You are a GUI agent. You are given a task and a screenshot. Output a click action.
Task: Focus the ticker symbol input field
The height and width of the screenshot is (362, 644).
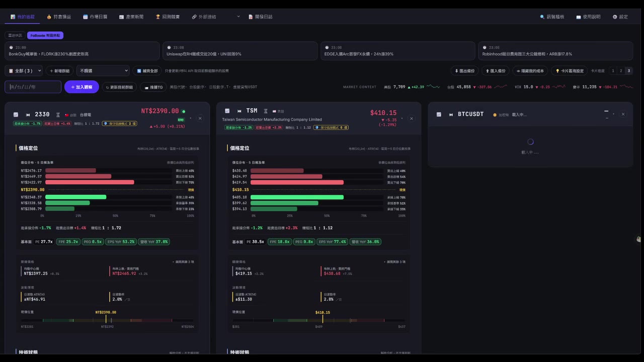point(33,87)
